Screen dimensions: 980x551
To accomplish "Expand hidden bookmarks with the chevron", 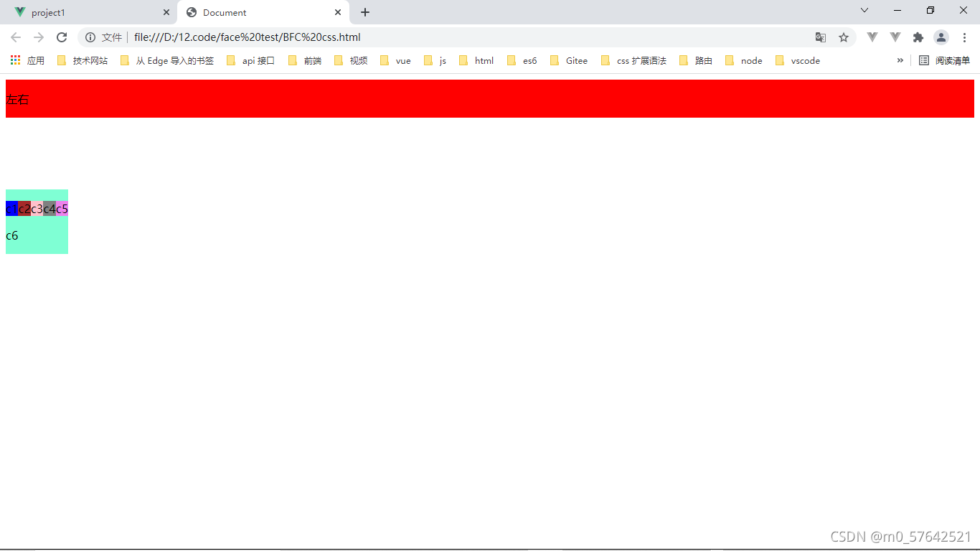I will [900, 60].
